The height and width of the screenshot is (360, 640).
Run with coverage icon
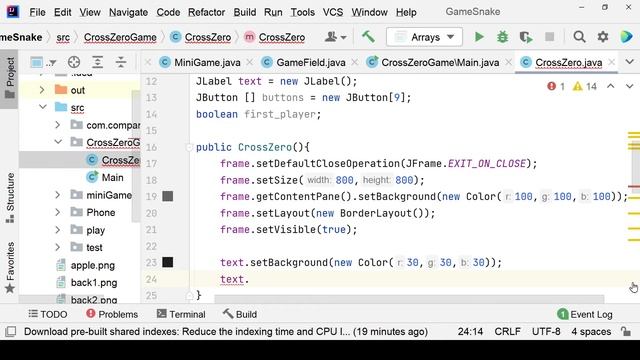526,37
